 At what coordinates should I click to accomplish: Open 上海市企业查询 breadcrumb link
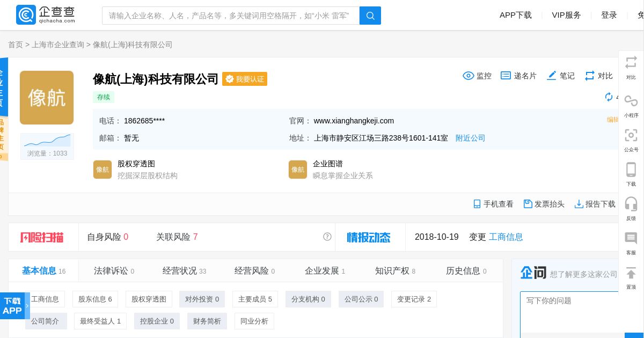[x=58, y=45]
